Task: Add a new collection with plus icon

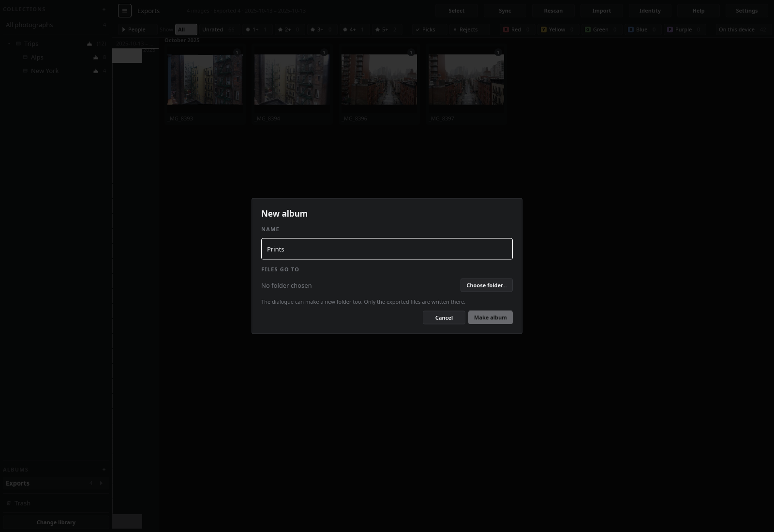Action: click(x=104, y=9)
